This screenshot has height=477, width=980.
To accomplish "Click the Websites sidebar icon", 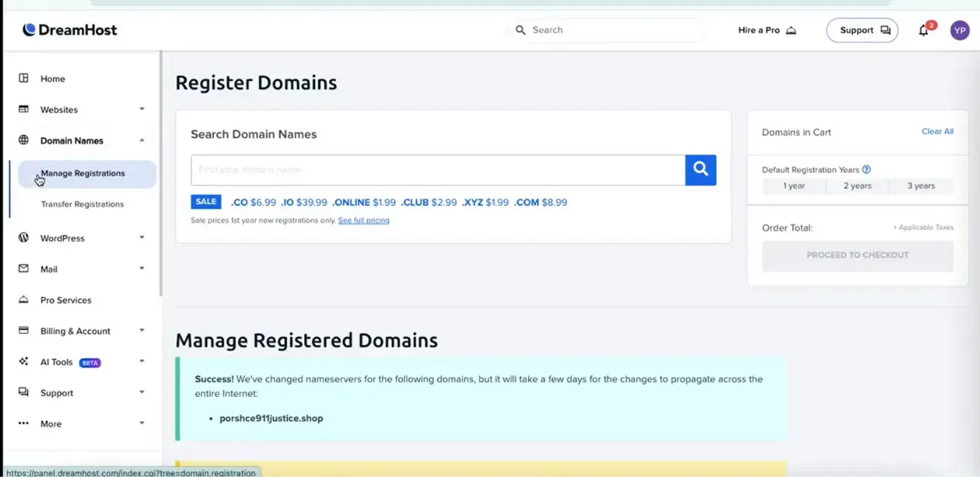I will (23, 109).
